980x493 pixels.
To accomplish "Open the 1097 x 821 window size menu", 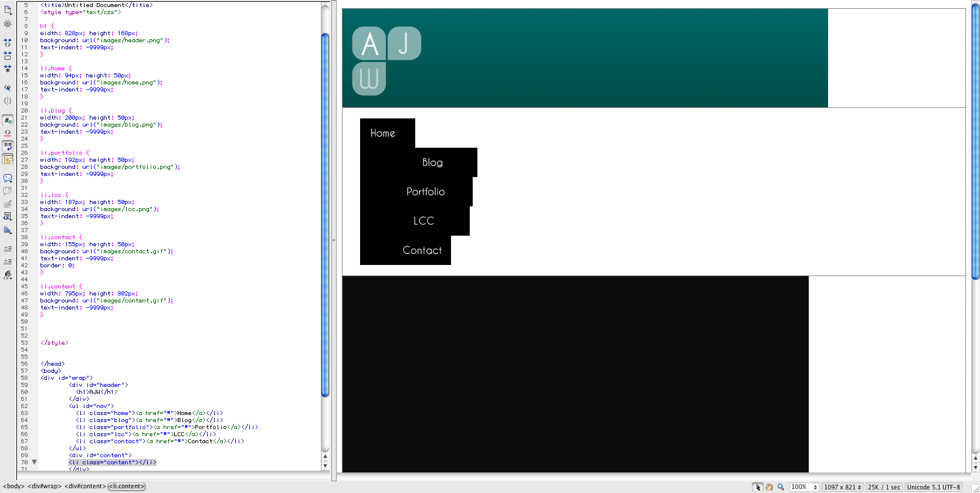I will coord(843,487).
